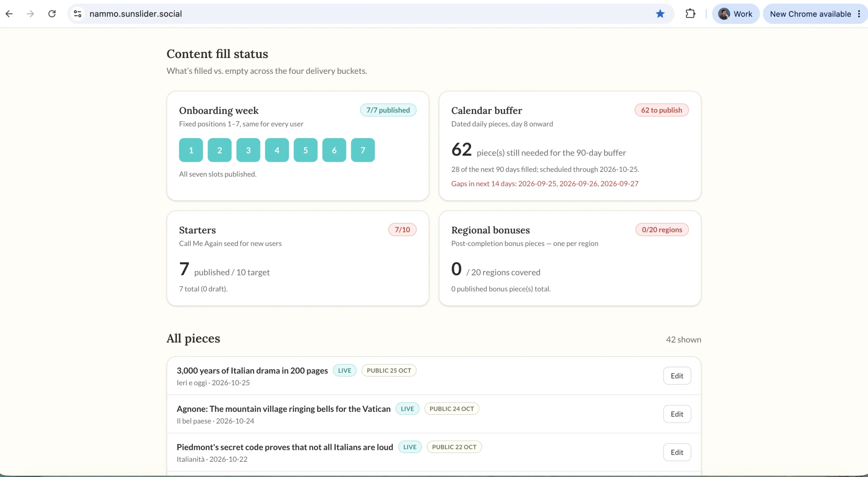Select onboarding slot 3 tile
This screenshot has width=868, height=477.
click(248, 150)
